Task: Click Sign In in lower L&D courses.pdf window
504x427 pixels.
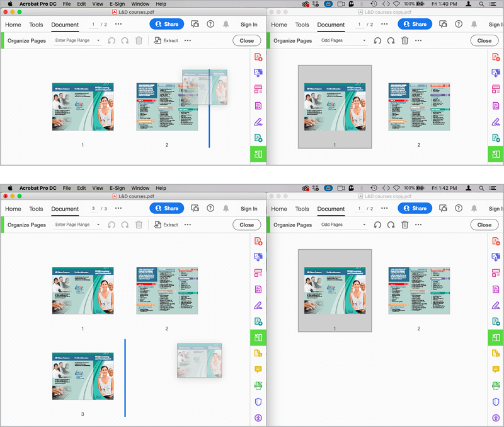Action: 249,209
